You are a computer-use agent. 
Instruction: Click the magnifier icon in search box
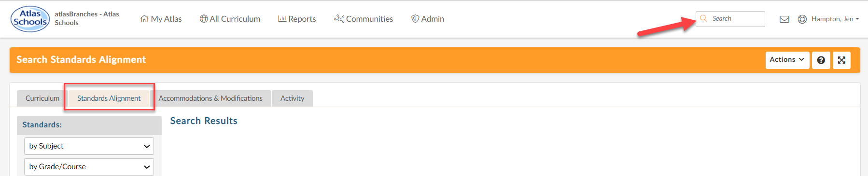[x=703, y=18]
